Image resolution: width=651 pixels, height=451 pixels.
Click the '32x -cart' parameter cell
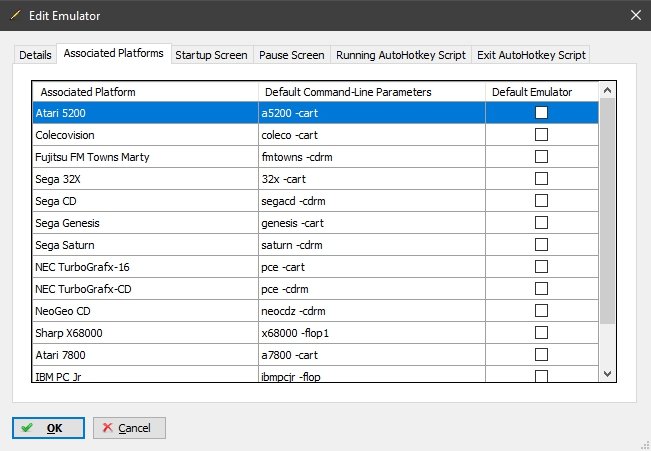[x=372, y=179]
